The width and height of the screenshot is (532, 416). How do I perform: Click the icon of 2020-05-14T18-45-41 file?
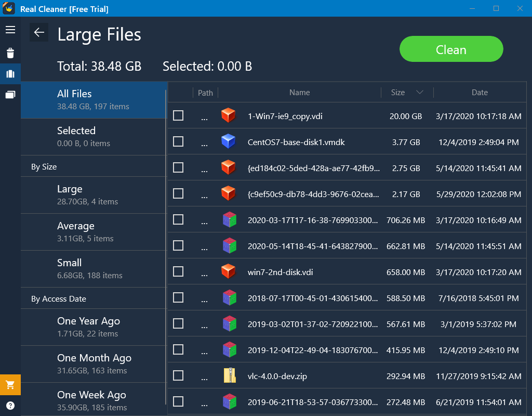point(229,245)
